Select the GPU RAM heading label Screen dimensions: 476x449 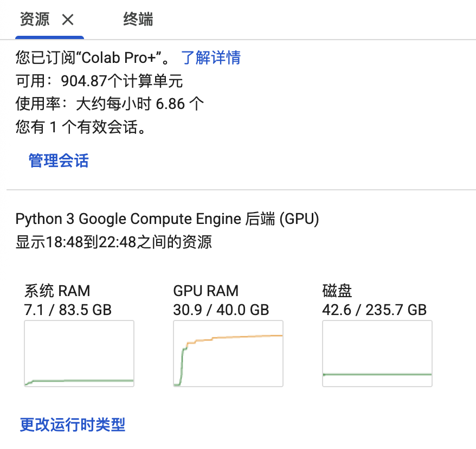pos(205,291)
